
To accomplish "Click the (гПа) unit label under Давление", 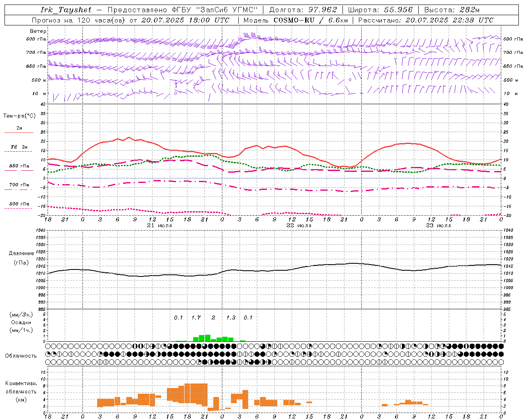I will point(21,263).
